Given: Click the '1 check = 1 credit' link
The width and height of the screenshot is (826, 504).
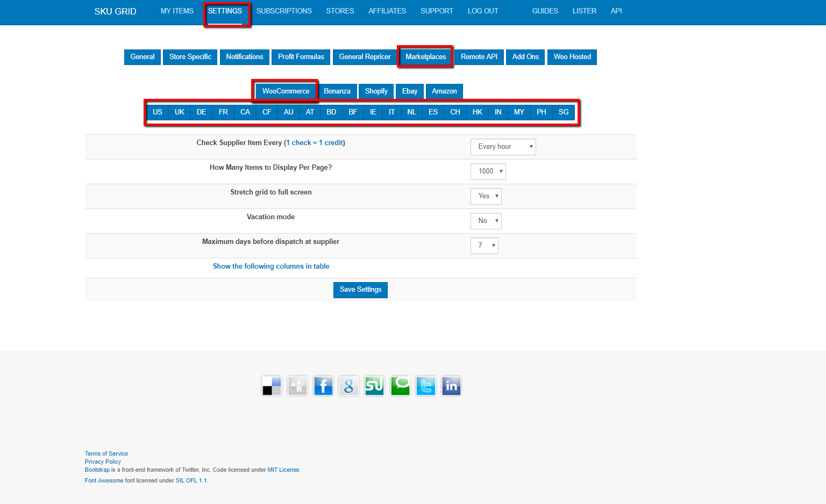Looking at the screenshot, I should (x=315, y=143).
